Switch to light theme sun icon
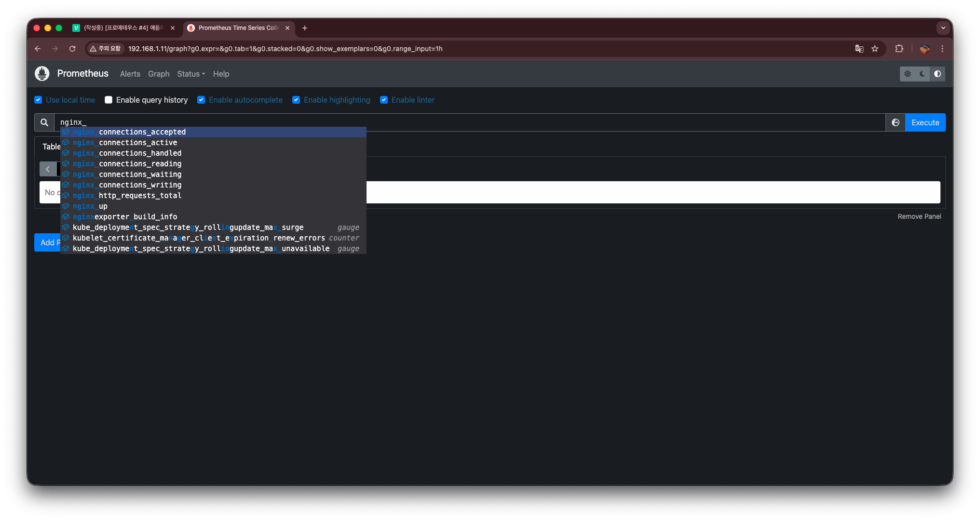The width and height of the screenshot is (980, 521). pos(908,74)
